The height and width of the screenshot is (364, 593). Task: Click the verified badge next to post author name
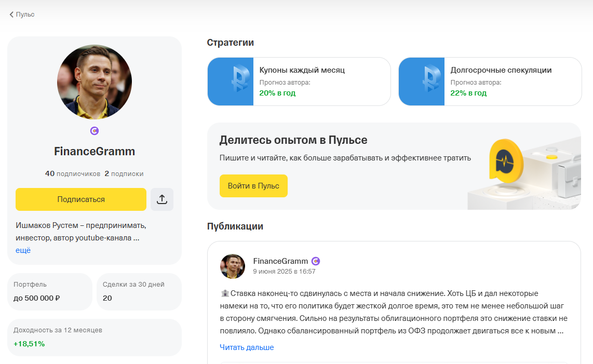(316, 261)
